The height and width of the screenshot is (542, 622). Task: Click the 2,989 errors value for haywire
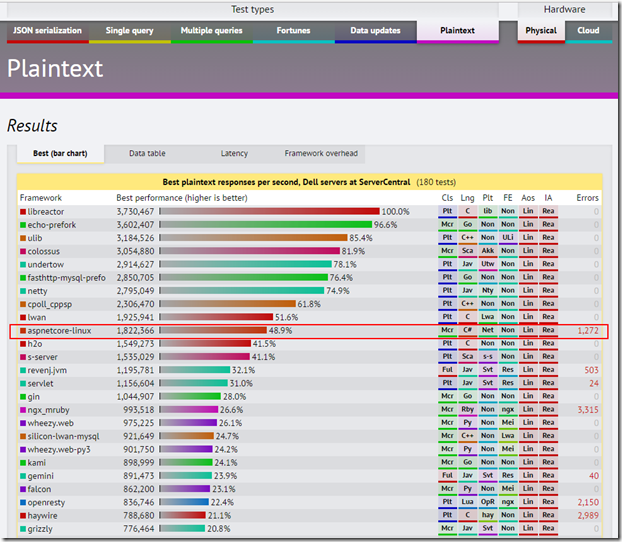(588, 516)
